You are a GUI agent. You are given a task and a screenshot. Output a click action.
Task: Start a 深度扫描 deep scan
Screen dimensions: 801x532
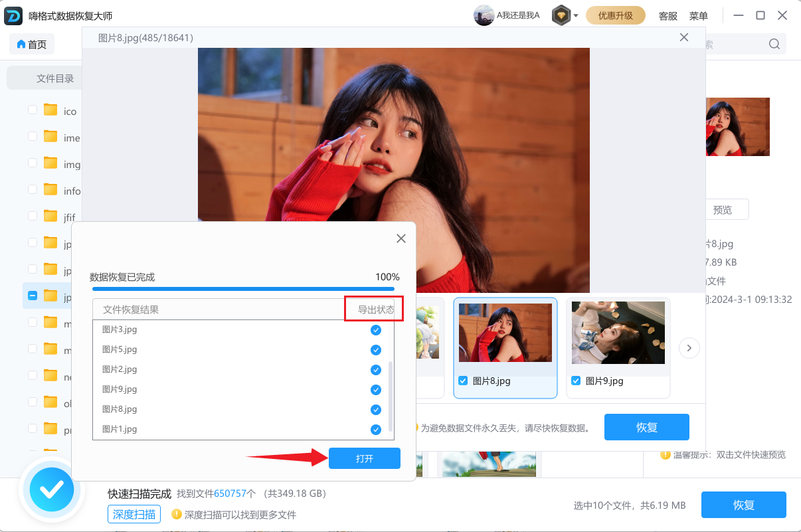[133, 514]
